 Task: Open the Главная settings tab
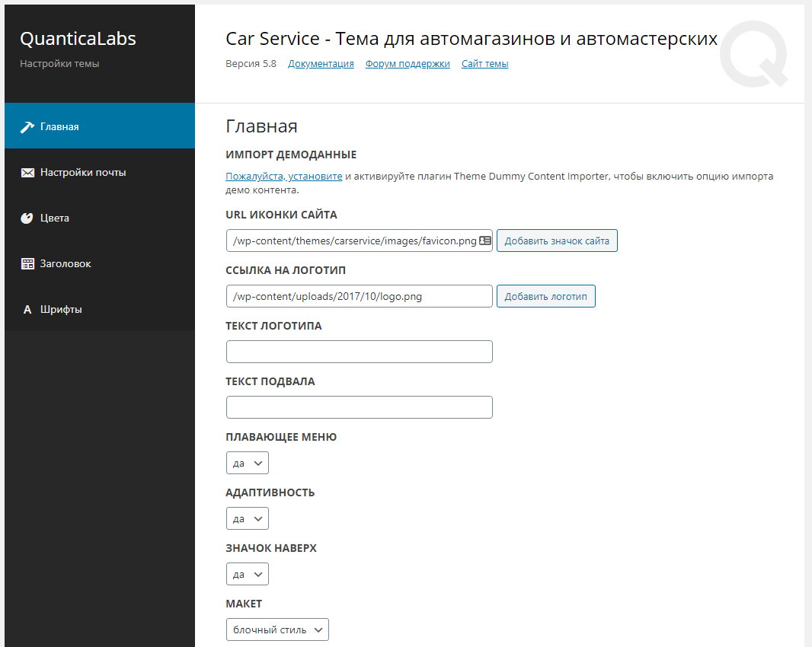(x=100, y=126)
